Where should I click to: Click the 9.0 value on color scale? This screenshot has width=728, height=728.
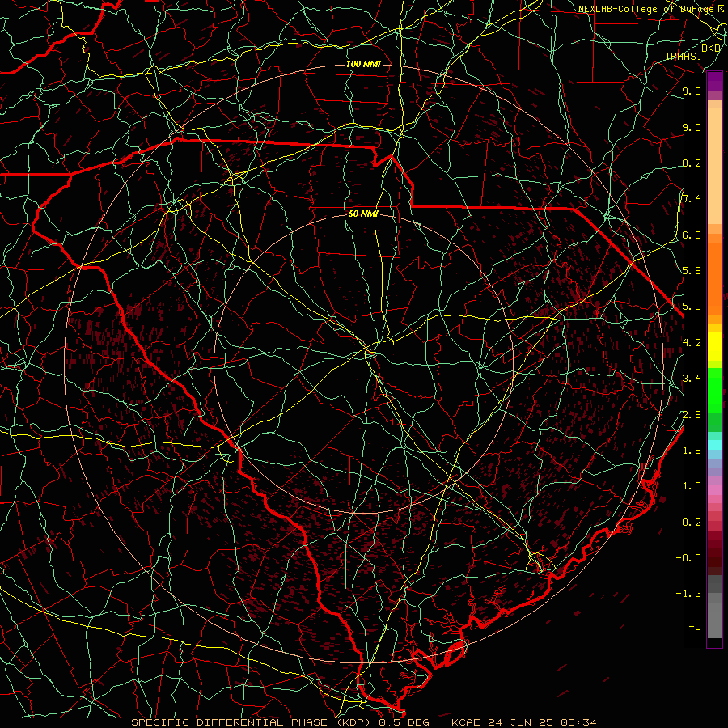click(692, 127)
